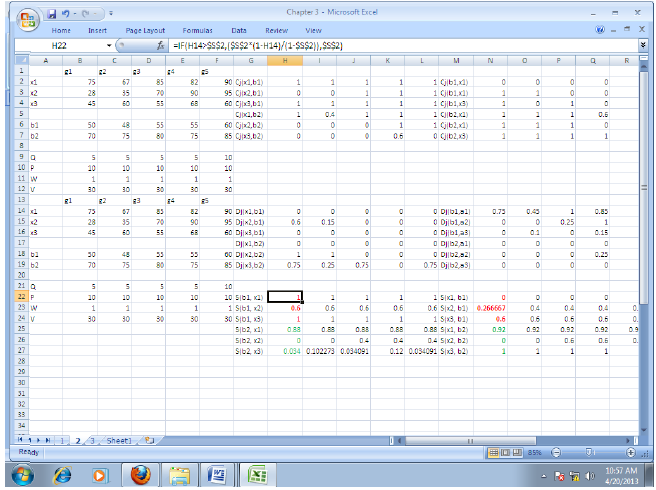Select cell H22 in the spreadsheet
Viewport: 656px width, 490px height.
[x=285, y=298]
